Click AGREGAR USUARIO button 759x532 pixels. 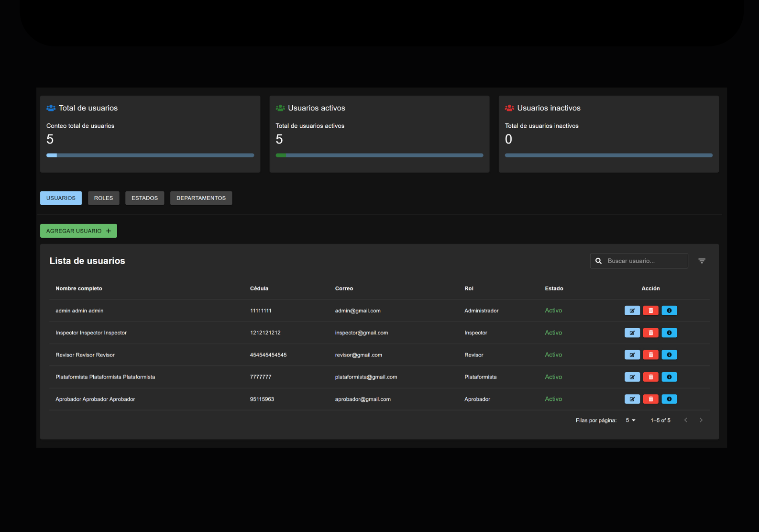[78, 231]
